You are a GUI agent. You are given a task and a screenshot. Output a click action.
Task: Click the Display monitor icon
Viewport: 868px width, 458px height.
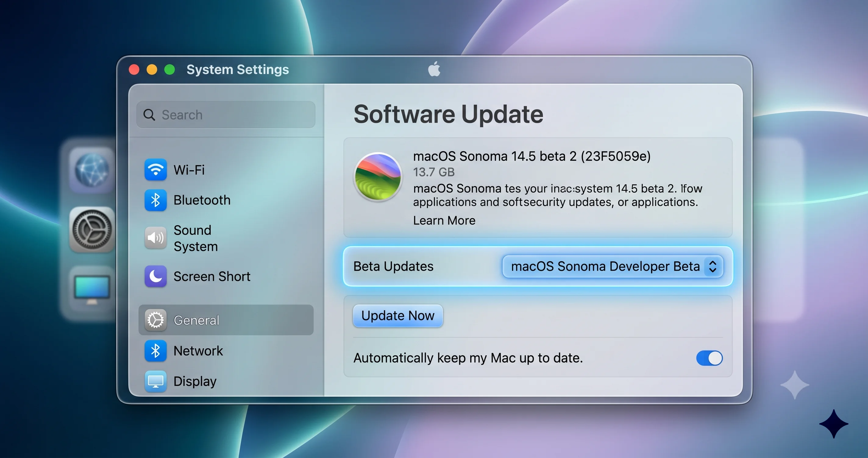(155, 381)
